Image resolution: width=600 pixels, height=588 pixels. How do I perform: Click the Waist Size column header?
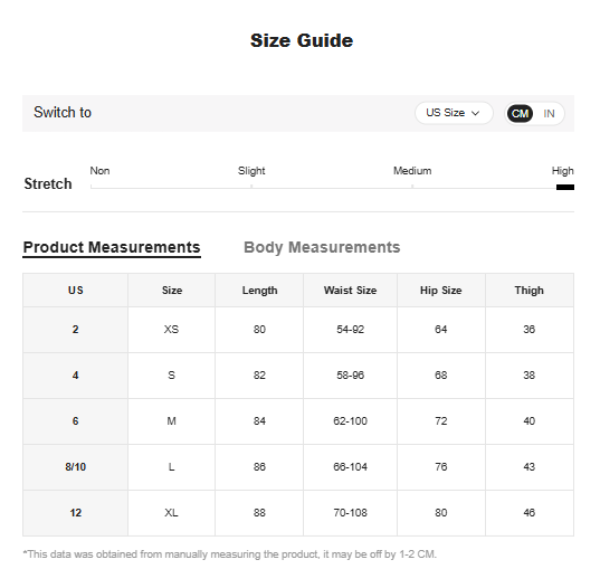350,290
